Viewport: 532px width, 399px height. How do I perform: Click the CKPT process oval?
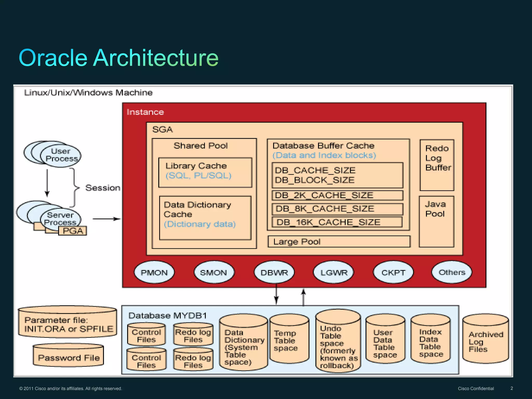pos(393,272)
